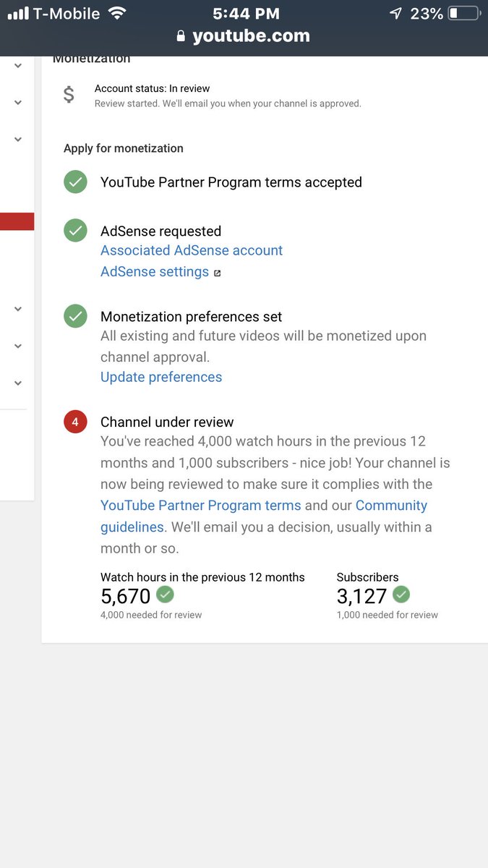Click the red step 4 circle
The width and height of the screenshot is (488, 868).
(x=75, y=422)
